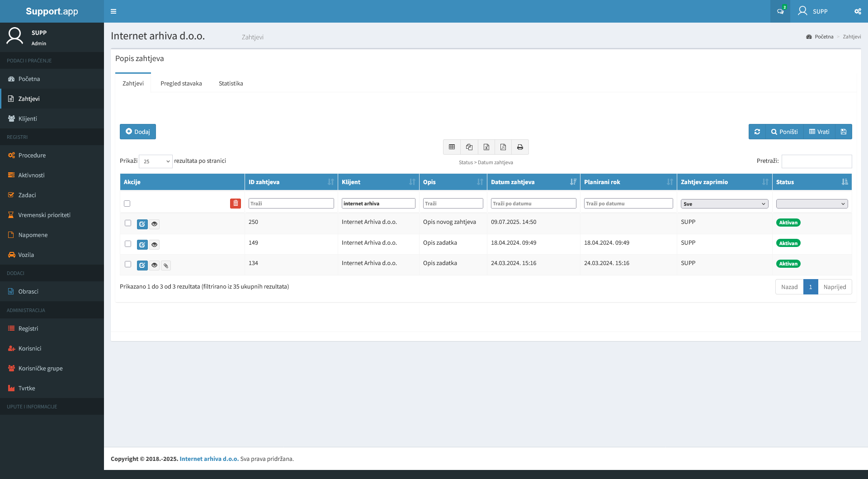Click the Support.app logo

tap(52, 11)
